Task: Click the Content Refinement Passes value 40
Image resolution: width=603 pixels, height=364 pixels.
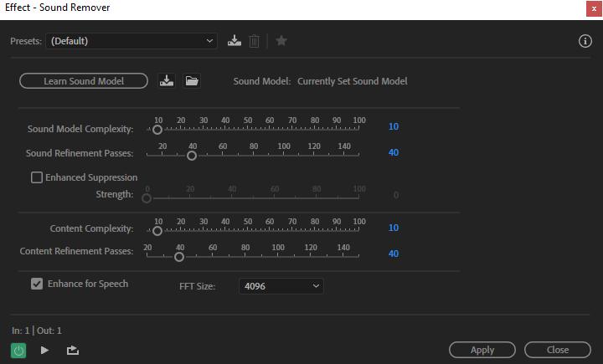Action: pyautogui.click(x=394, y=254)
